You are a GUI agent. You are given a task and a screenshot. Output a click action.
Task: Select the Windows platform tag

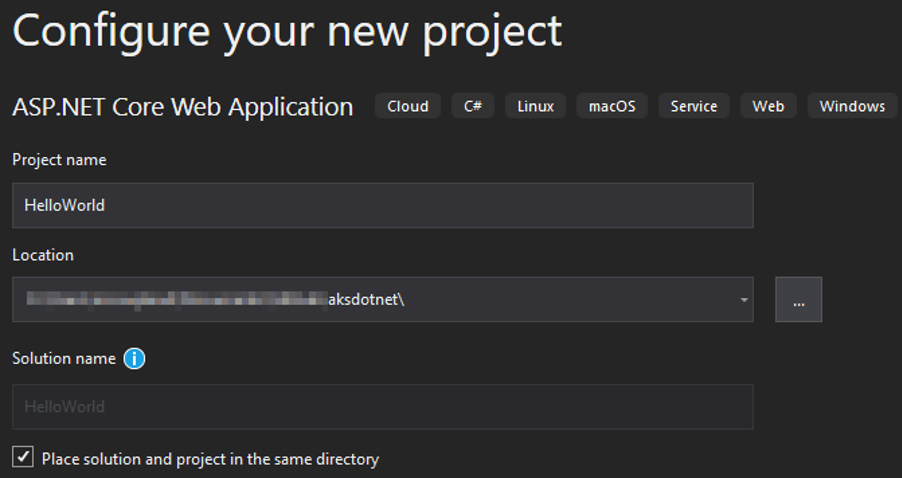point(852,106)
